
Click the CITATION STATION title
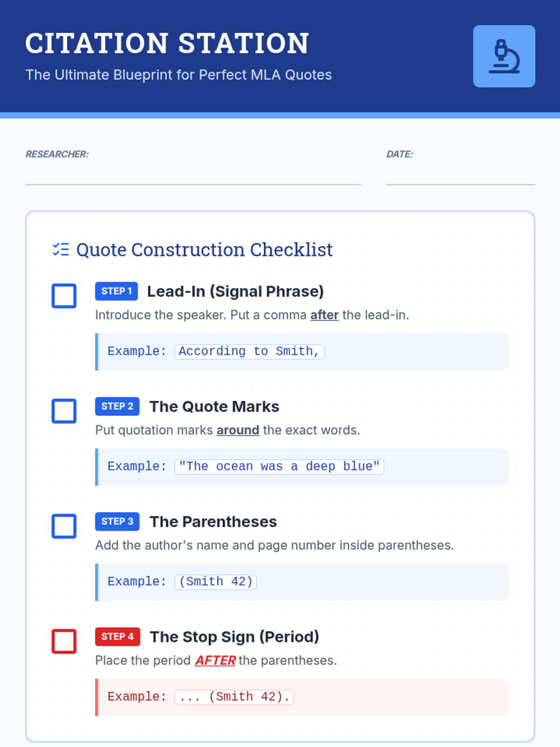point(167,43)
